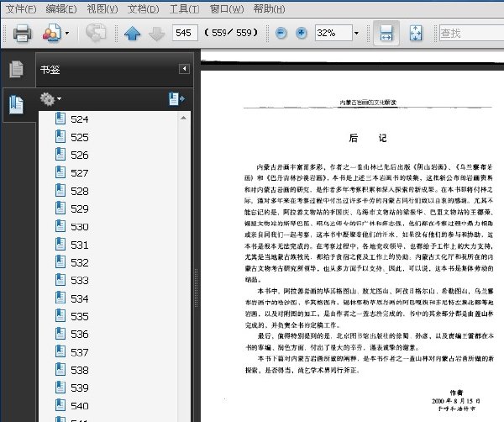504x422 pixels.
Task: Open the 帮助(H) menu
Action: click(x=269, y=8)
